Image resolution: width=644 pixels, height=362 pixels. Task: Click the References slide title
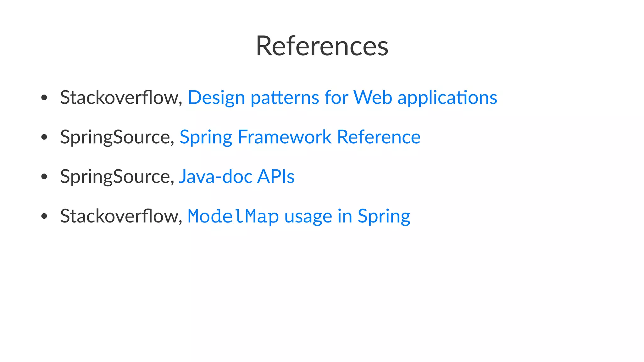click(322, 46)
